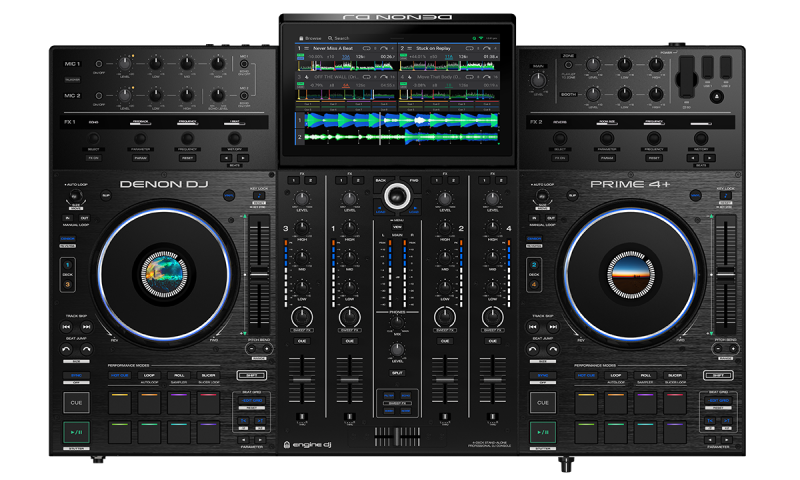Toggle channel 3 headphone Cue button
The image size is (800, 480).
pos(302,341)
